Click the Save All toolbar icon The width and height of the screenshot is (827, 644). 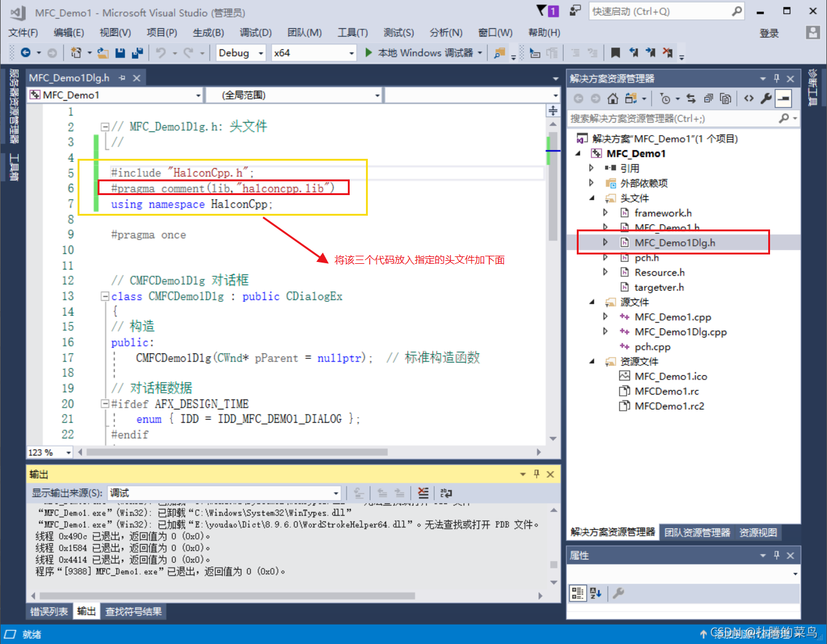[137, 53]
